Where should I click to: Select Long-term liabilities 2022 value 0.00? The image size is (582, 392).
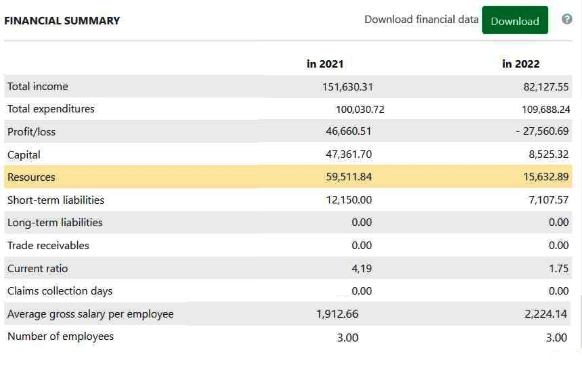559,222
